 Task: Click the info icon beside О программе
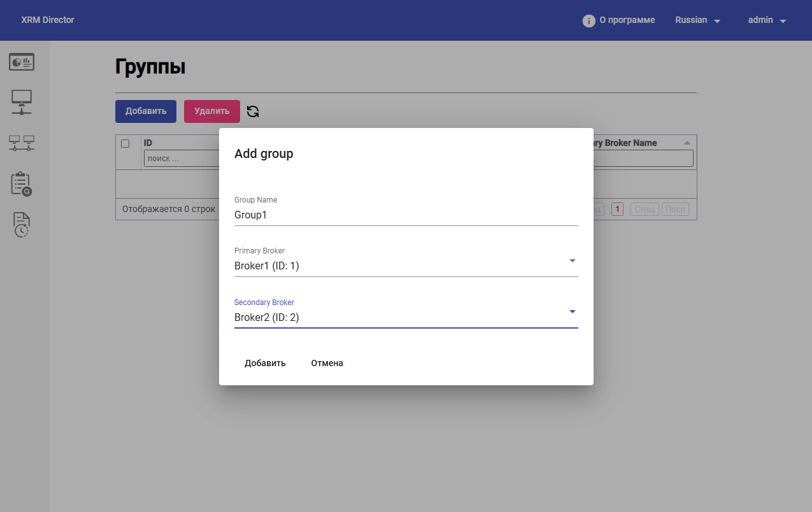click(x=588, y=20)
